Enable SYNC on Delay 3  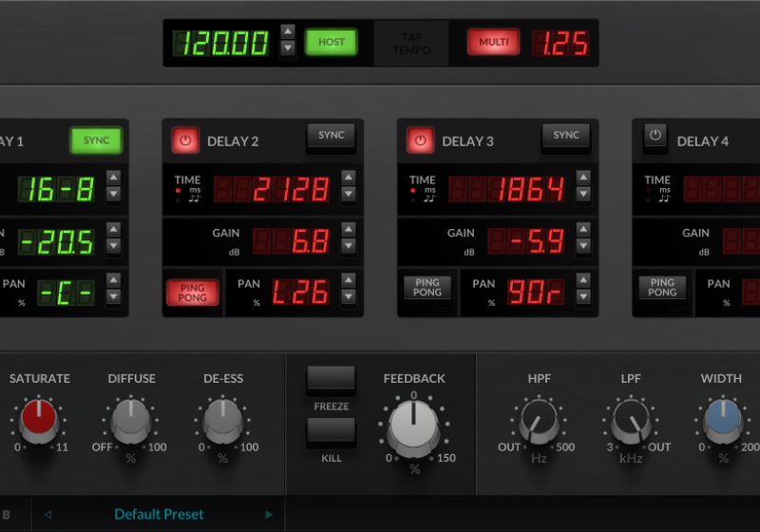click(566, 135)
